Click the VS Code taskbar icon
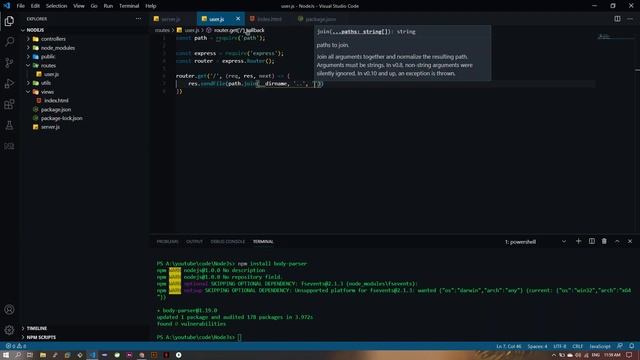The width and height of the screenshot is (640, 360). point(92,355)
